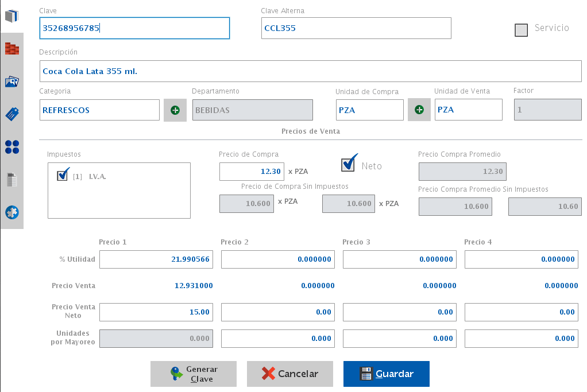Add new category with green plus button
Screen dimensions: 587x392
175,110
